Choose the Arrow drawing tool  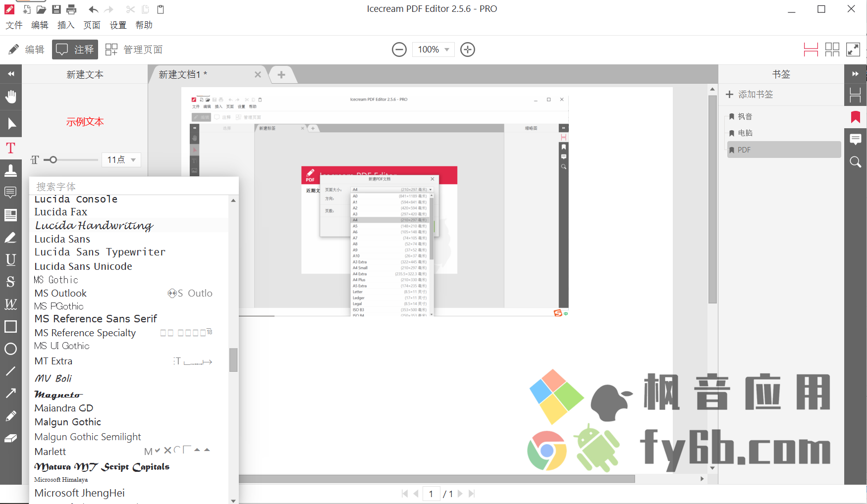[11, 394]
